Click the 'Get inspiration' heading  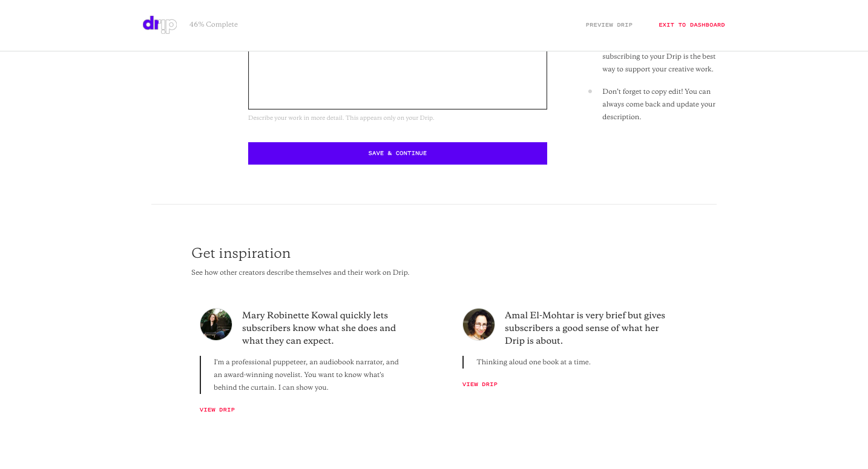point(241,253)
